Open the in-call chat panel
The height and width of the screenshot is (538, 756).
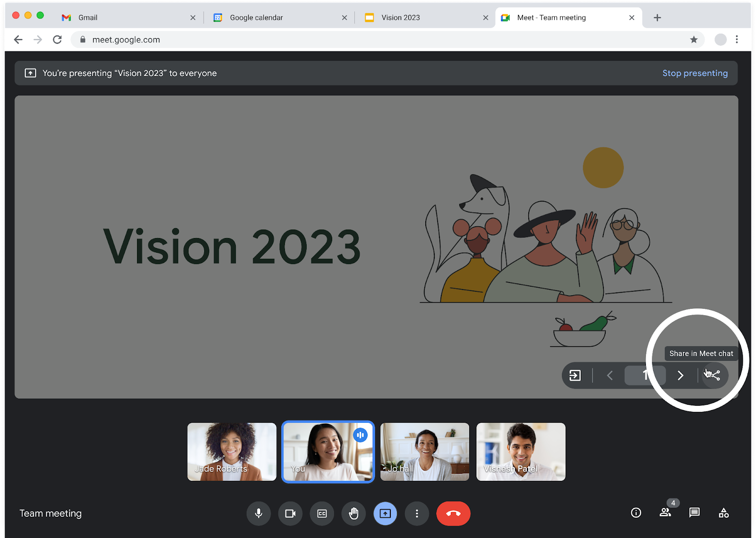pos(694,513)
